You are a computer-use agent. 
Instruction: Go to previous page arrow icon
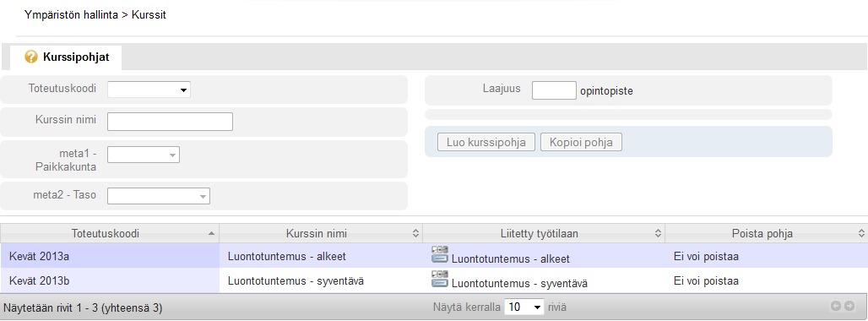(x=836, y=306)
